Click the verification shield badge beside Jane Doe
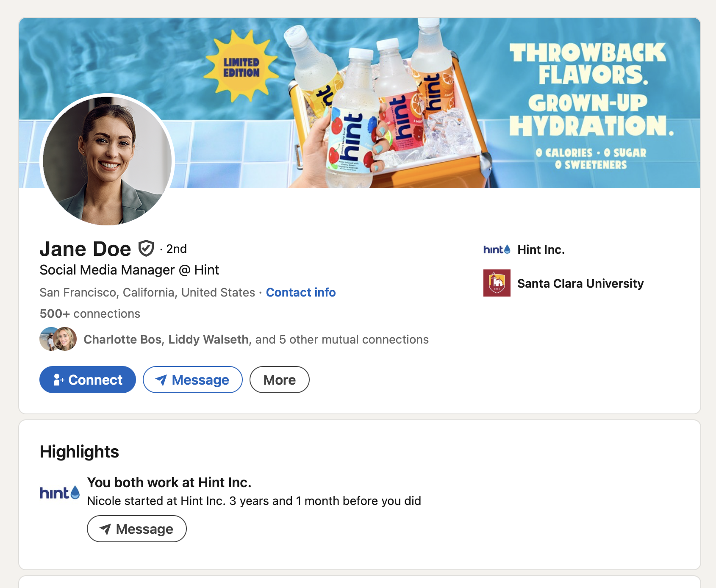 point(146,249)
